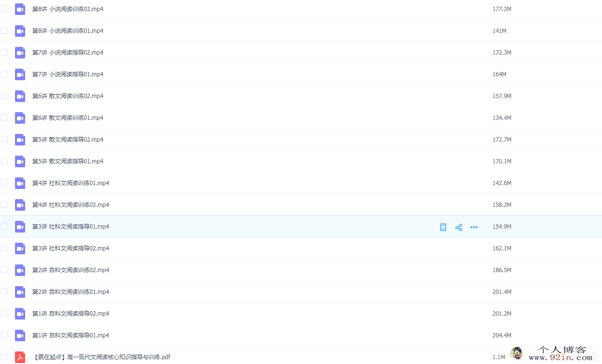602x364 pixels.
Task: Open file 第7讲 小说阅读指导01.mp4
Action: pos(68,74)
